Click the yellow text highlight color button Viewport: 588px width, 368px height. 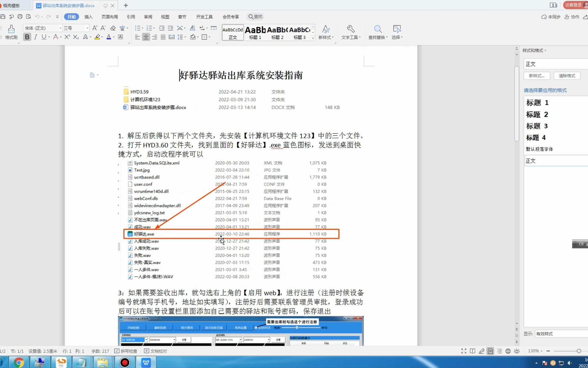pyautogui.click(x=97, y=37)
